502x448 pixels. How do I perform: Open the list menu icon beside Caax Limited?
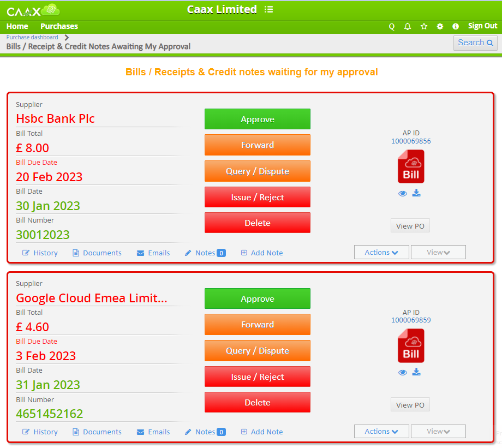pyautogui.click(x=268, y=10)
